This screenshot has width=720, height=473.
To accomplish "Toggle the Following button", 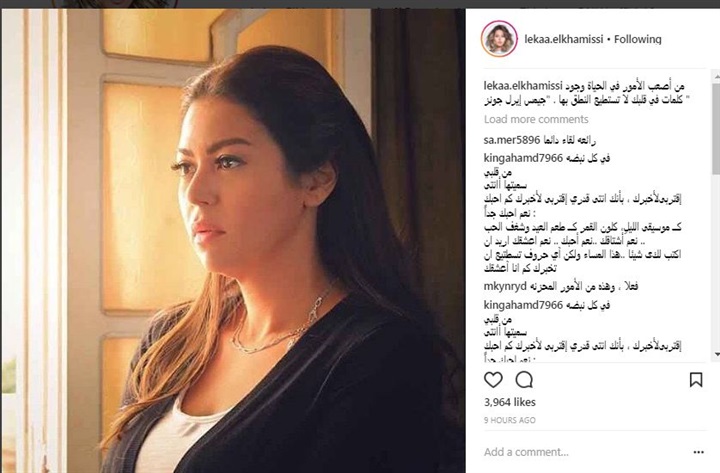I will tap(638, 39).
